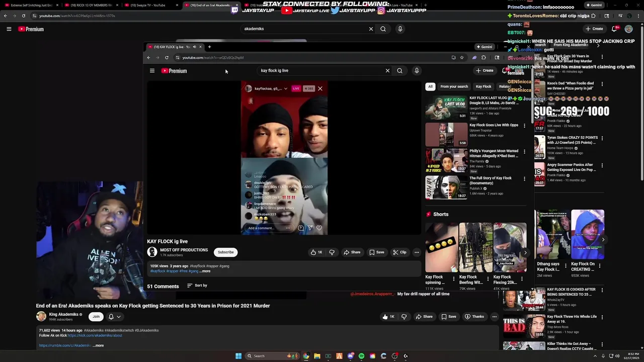
Task: Open Spotify from the taskbar
Action: [x=361, y=356]
